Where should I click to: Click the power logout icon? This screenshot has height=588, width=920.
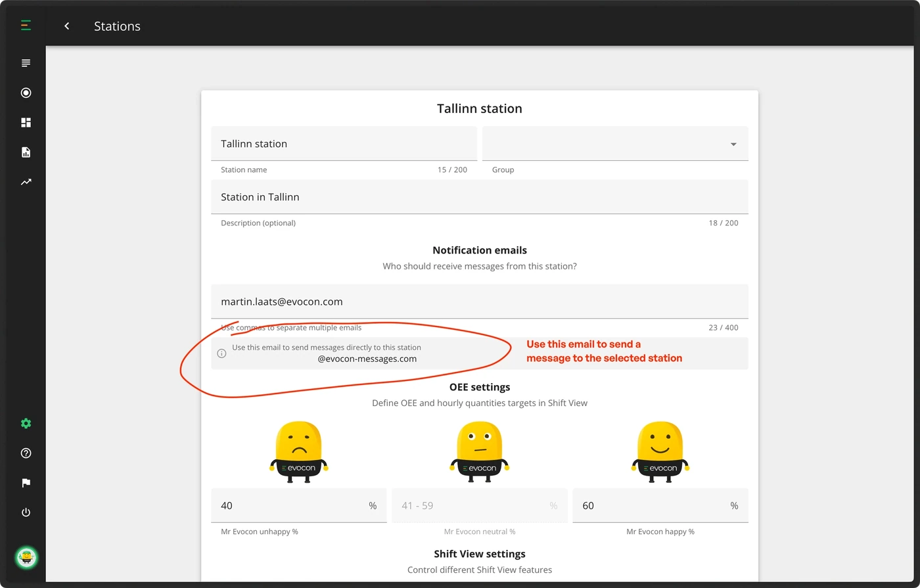(26, 512)
